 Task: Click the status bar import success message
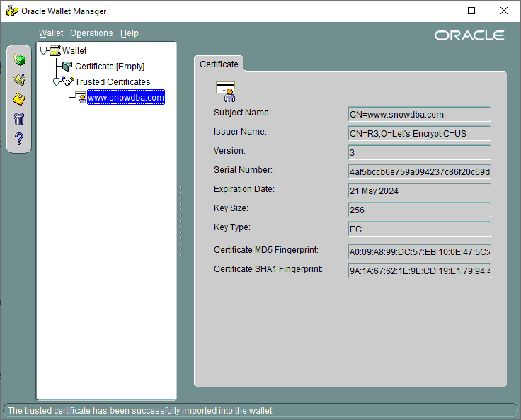tap(141, 410)
